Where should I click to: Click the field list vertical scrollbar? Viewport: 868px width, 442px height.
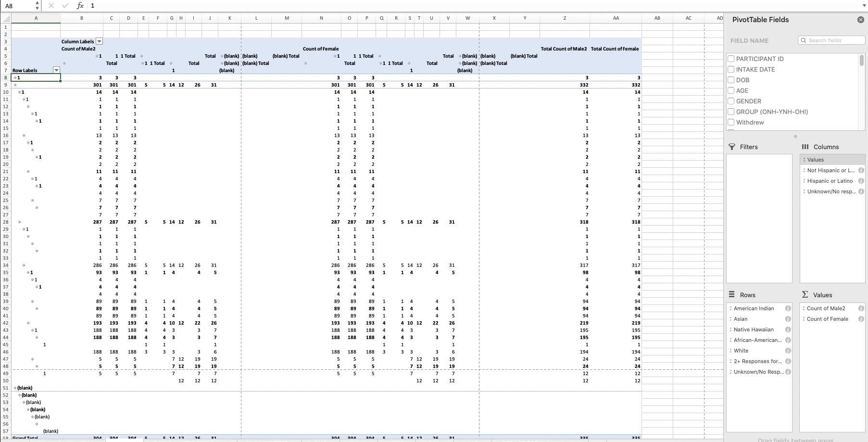[x=862, y=60]
